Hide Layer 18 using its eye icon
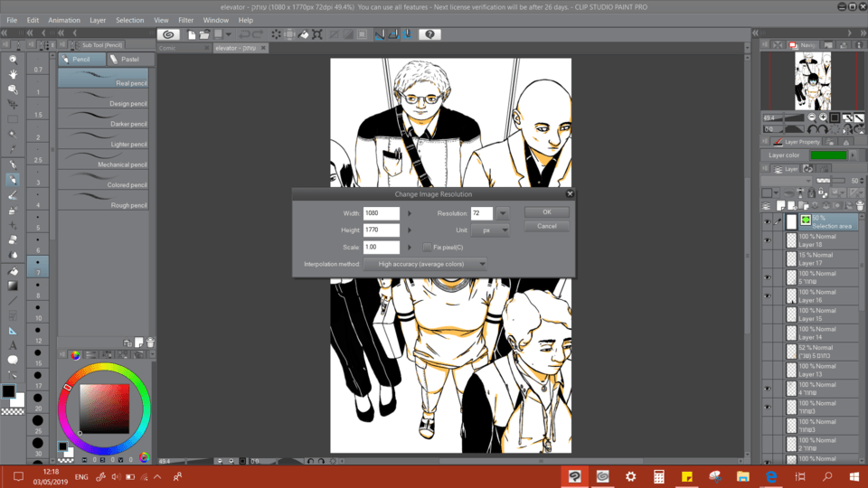This screenshot has width=868, height=488. coord(768,240)
